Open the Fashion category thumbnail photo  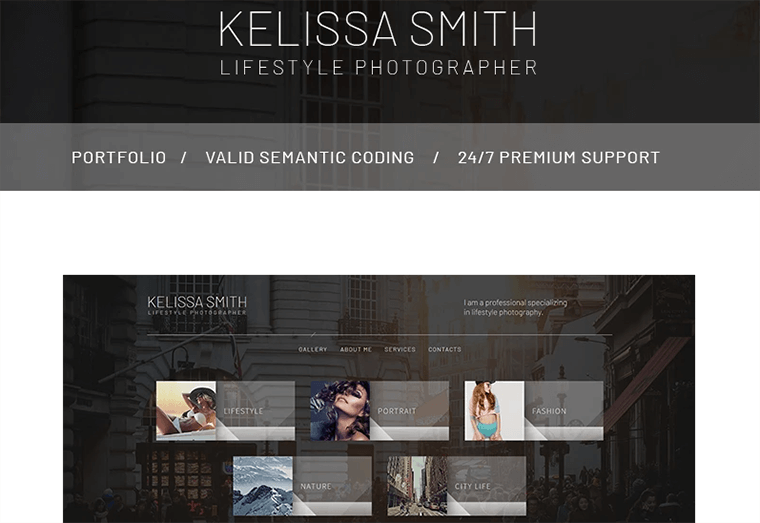pos(494,411)
